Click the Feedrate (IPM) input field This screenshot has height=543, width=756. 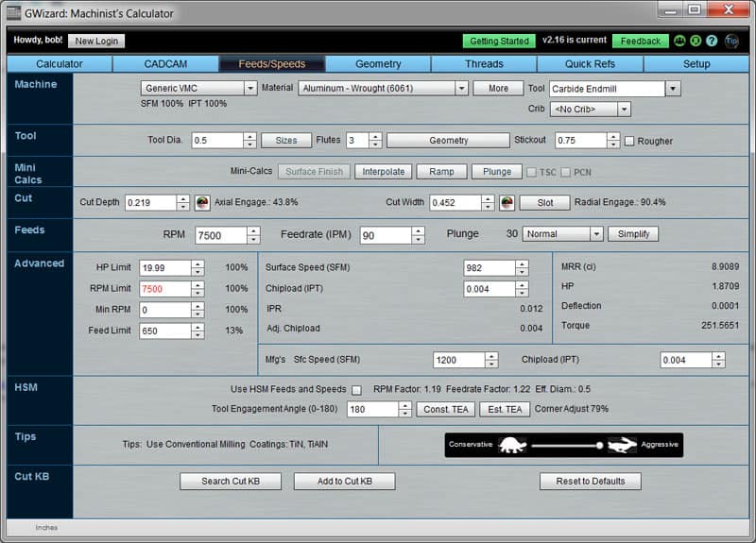coord(387,235)
